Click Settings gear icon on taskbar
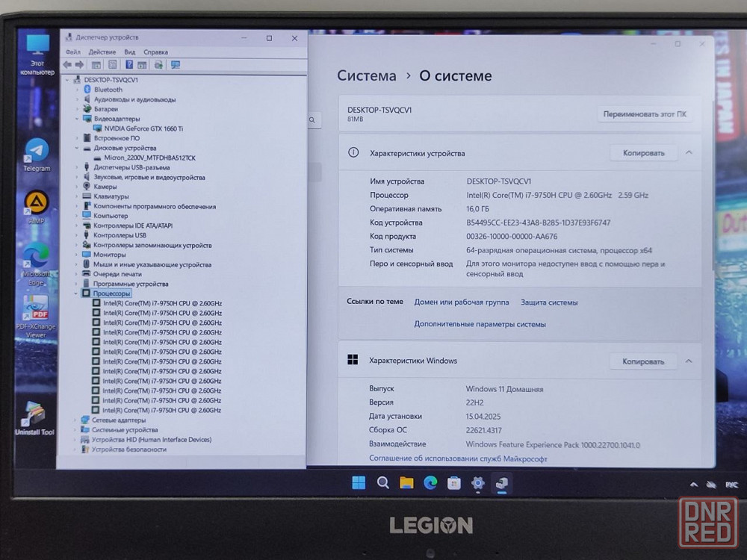747x560 pixels. [x=478, y=483]
